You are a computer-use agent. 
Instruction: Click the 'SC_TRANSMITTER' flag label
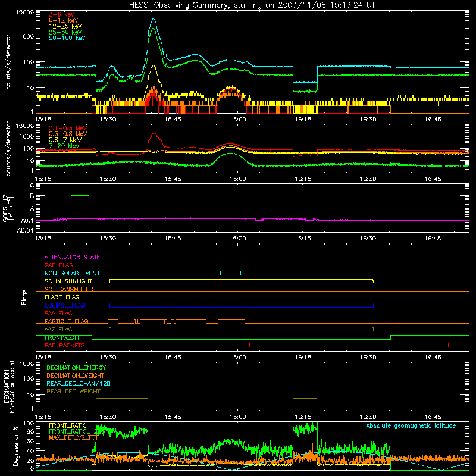click(x=69, y=289)
